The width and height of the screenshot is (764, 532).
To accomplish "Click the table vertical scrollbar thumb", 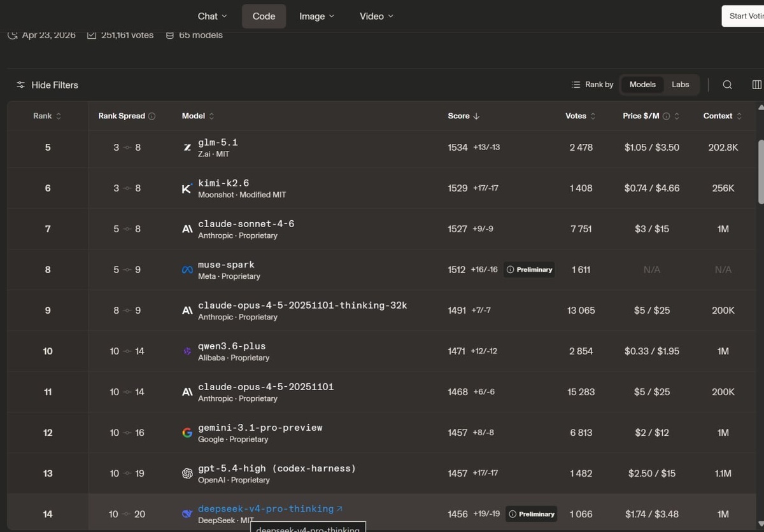I will [761, 172].
